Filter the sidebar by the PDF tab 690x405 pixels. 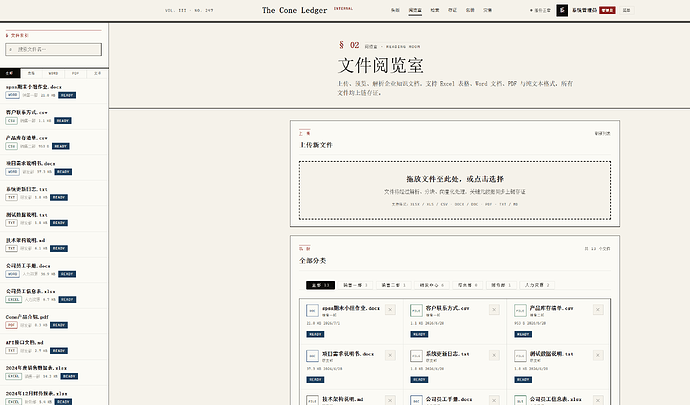click(76, 73)
